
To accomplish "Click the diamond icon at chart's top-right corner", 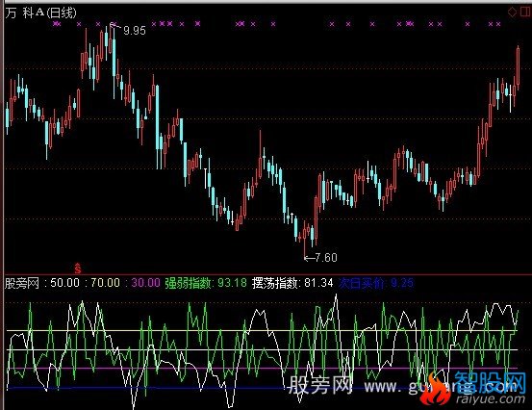I will (x=512, y=13).
